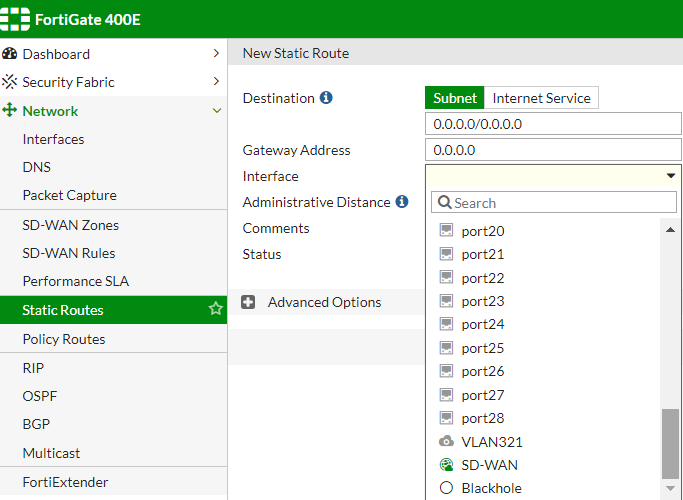
Task: Open the SD-WAN Rules page
Action: (69, 253)
